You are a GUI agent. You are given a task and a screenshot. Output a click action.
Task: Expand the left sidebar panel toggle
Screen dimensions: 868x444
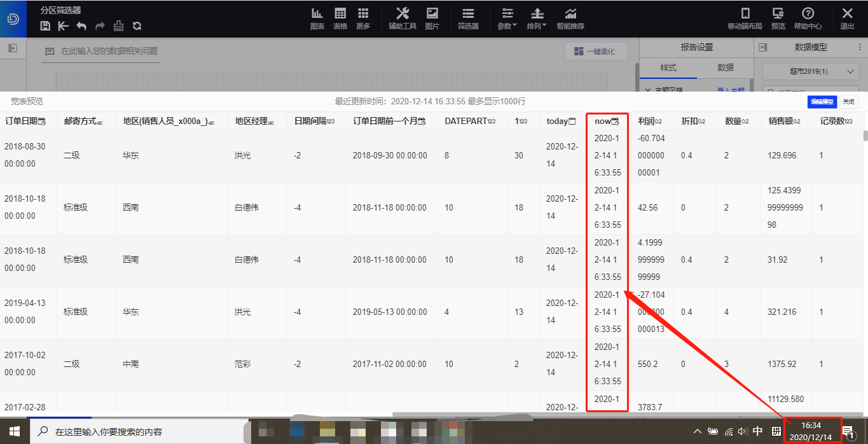pos(12,48)
